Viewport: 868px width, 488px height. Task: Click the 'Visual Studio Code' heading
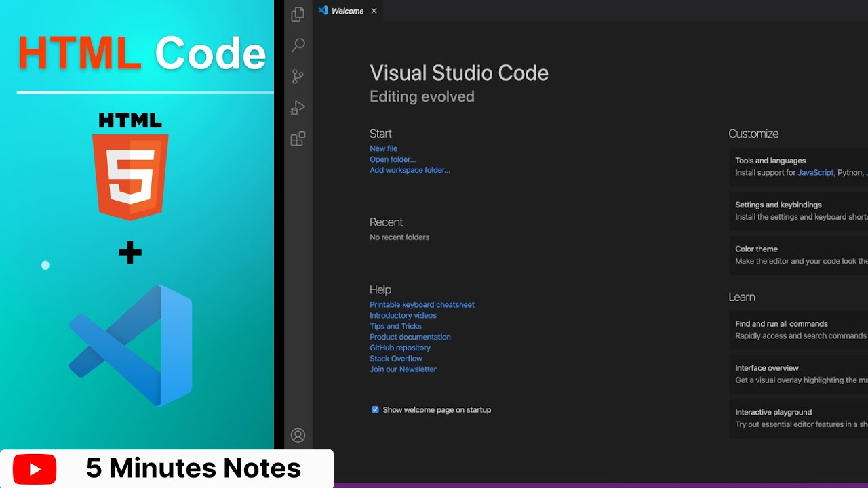pos(459,73)
